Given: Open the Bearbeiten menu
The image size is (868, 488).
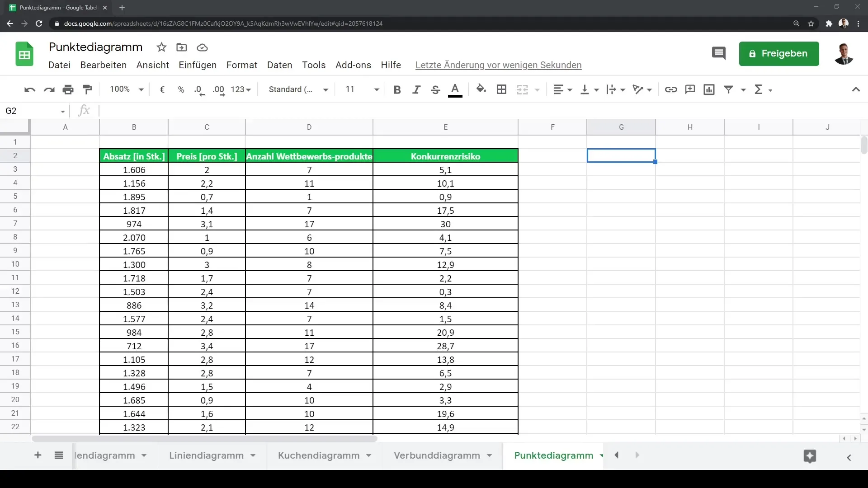Looking at the screenshot, I should point(104,65).
